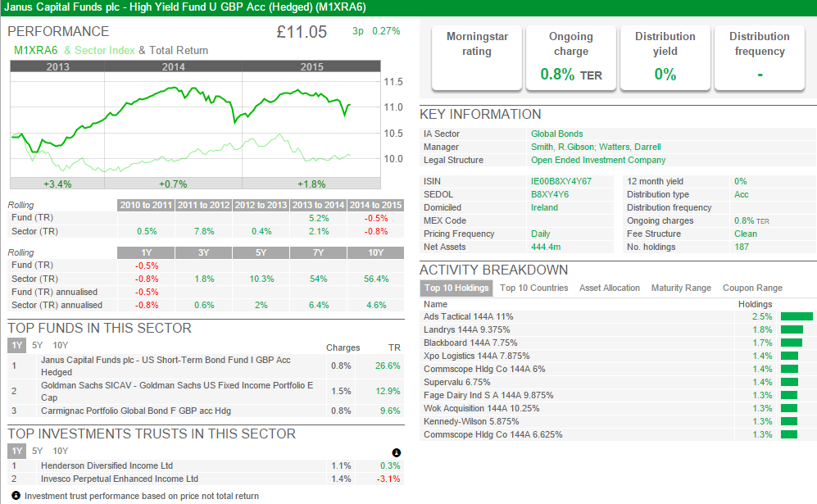Click the 10Y rolling column header

(x=375, y=252)
